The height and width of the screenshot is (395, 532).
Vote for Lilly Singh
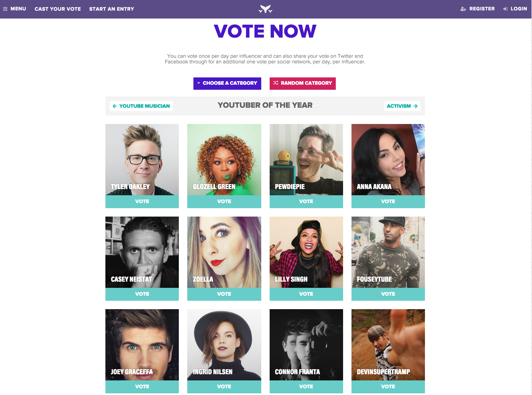(306, 294)
